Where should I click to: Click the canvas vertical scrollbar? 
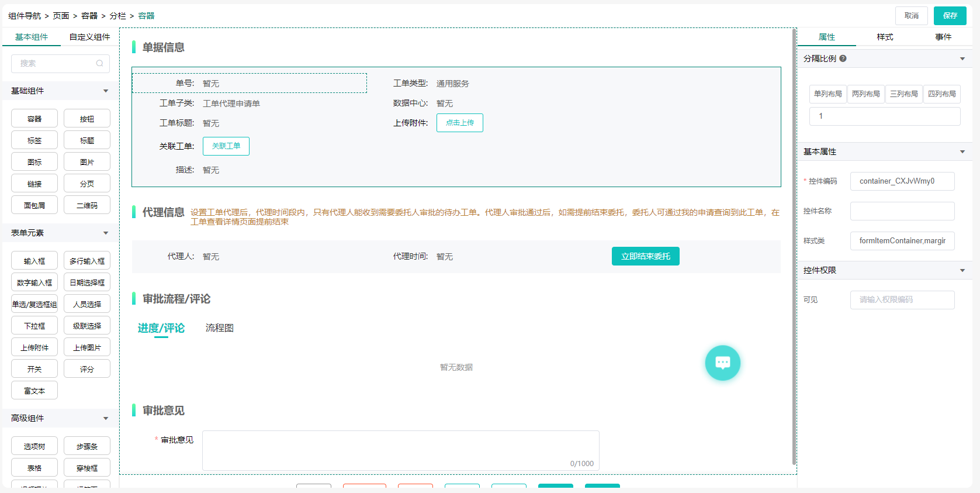[794, 246]
